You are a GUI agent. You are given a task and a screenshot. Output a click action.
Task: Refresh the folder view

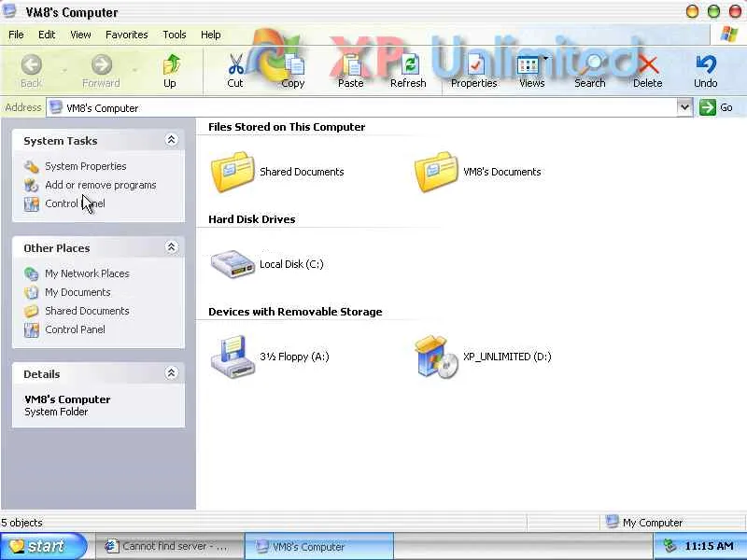point(408,71)
